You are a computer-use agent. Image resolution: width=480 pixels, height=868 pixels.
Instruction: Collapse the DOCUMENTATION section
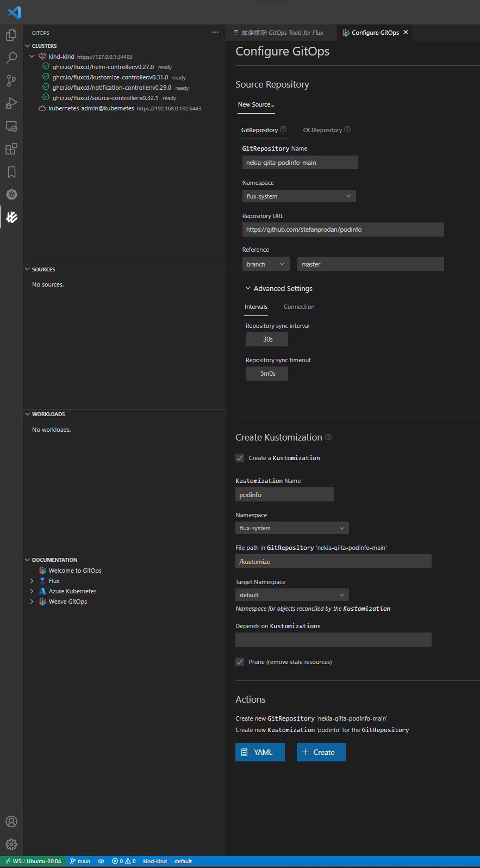point(28,560)
